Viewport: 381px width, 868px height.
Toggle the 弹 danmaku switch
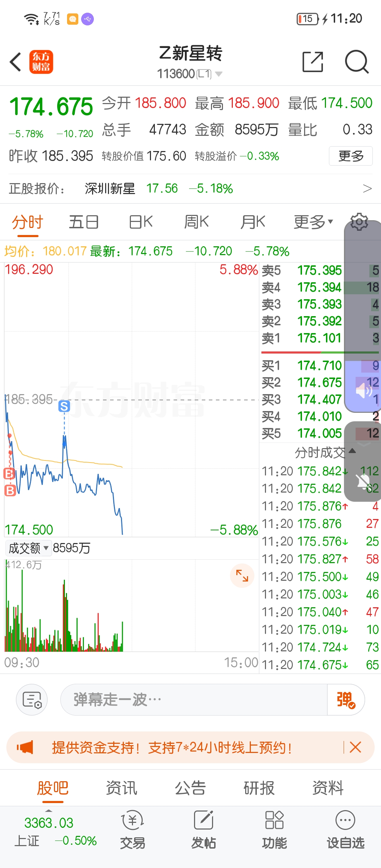tap(346, 700)
